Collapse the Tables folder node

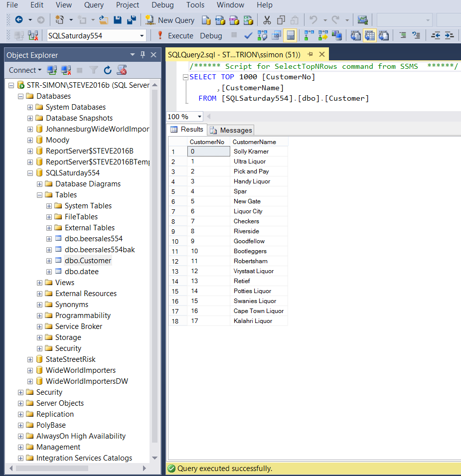(40, 195)
